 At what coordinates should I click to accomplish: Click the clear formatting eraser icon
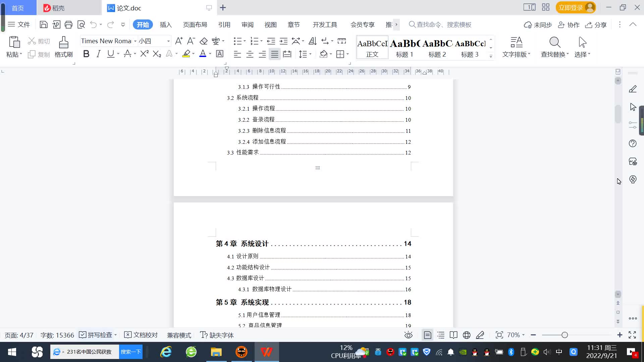click(203, 41)
